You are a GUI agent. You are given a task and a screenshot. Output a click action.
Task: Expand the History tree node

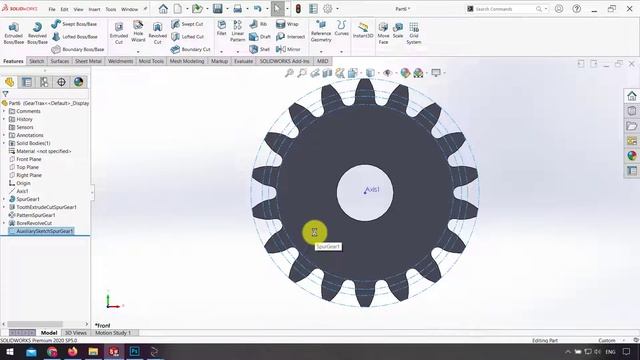tap(4, 119)
